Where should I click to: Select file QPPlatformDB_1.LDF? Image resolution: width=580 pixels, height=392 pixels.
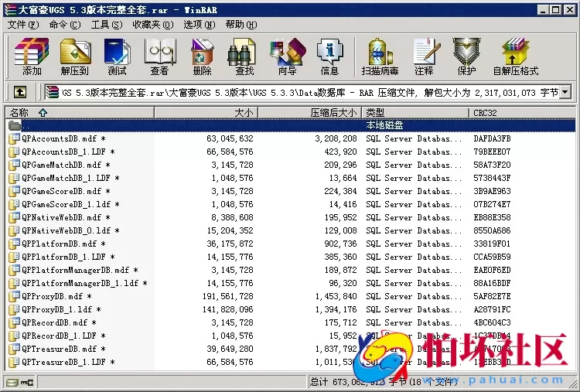point(68,257)
